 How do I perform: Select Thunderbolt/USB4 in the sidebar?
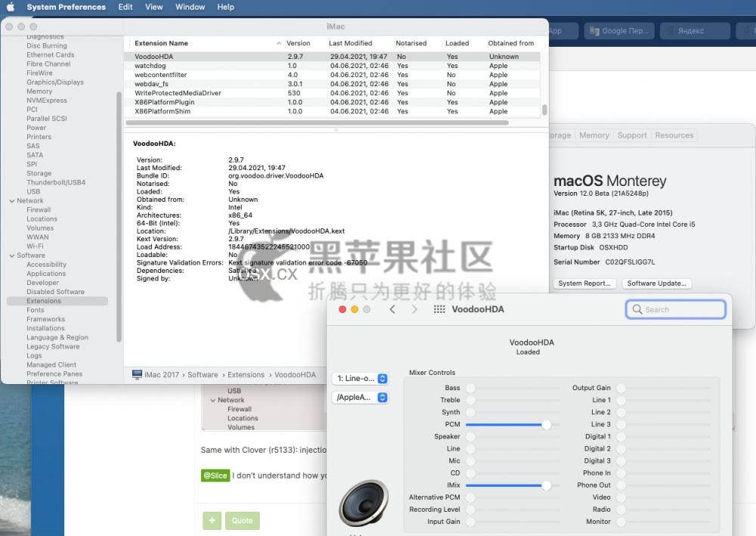tap(56, 182)
